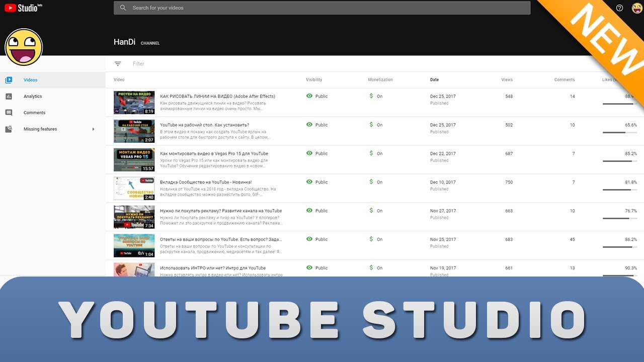The width and height of the screenshot is (644, 362).
Task: Click the Monetization column header
Action: click(x=380, y=80)
